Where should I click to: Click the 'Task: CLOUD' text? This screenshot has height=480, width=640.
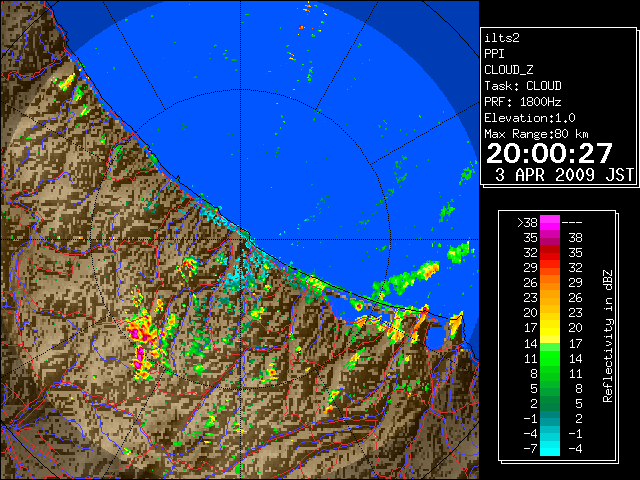pyautogui.click(x=523, y=86)
